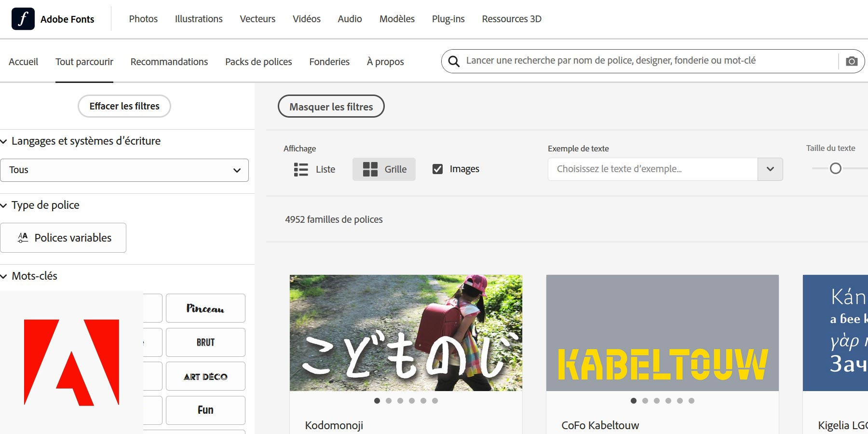This screenshot has width=868, height=434.
Task: Toggle the Images checkbox
Action: point(437,169)
